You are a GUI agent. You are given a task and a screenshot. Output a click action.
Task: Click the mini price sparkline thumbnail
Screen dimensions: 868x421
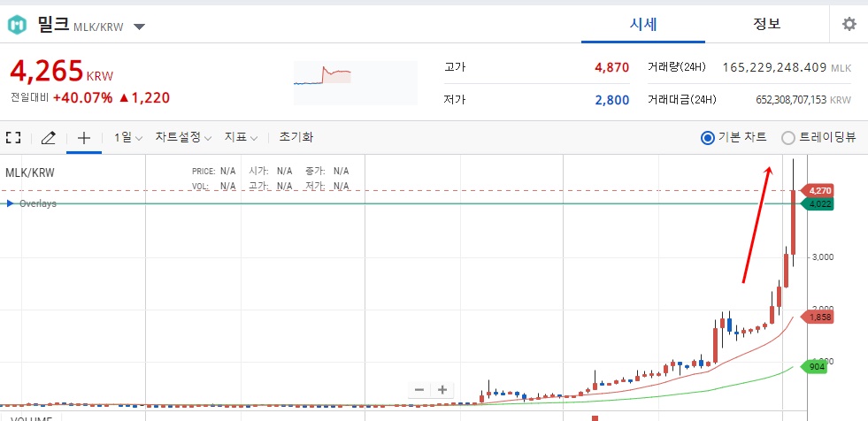tap(356, 83)
